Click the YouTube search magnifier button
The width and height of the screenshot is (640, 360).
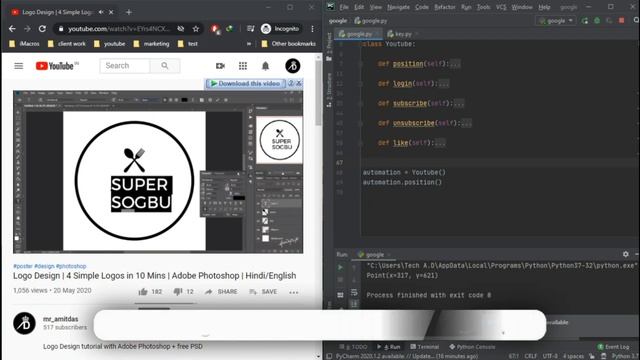[x=164, y=66]
